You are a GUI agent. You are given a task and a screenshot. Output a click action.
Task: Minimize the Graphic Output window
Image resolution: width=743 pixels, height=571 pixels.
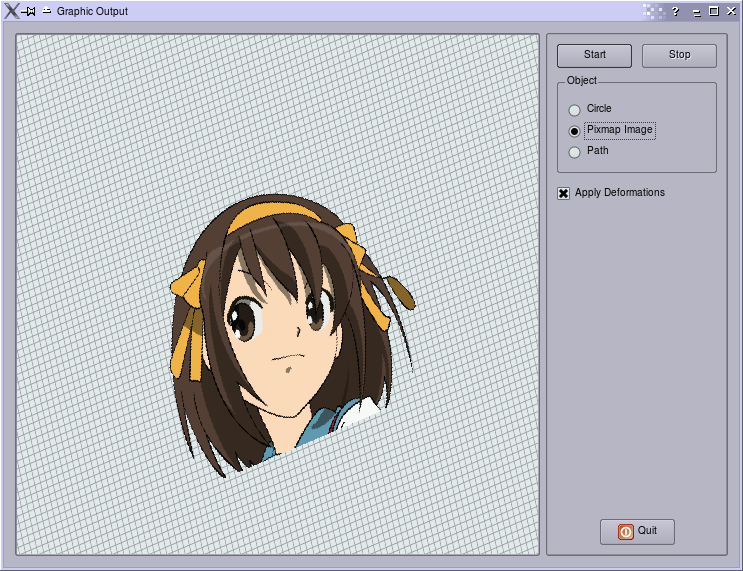click(x=697, y=12)
